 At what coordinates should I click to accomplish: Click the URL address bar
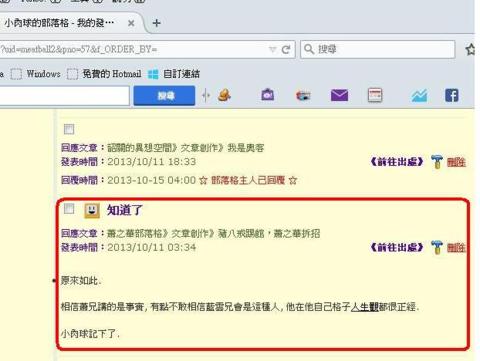(x=133, y=50)
